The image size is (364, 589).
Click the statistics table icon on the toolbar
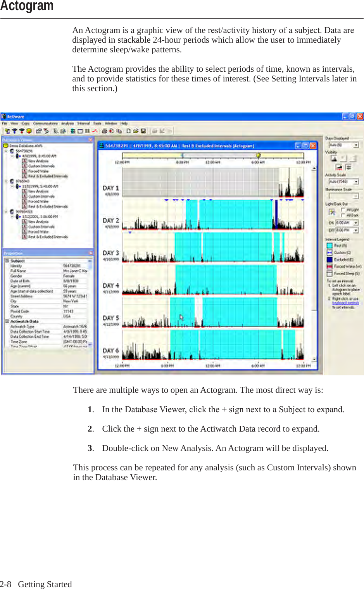click(x=87, y=131)
